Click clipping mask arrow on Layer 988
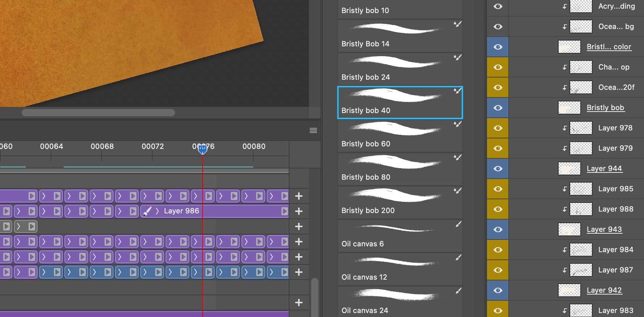 coord(564,209)
